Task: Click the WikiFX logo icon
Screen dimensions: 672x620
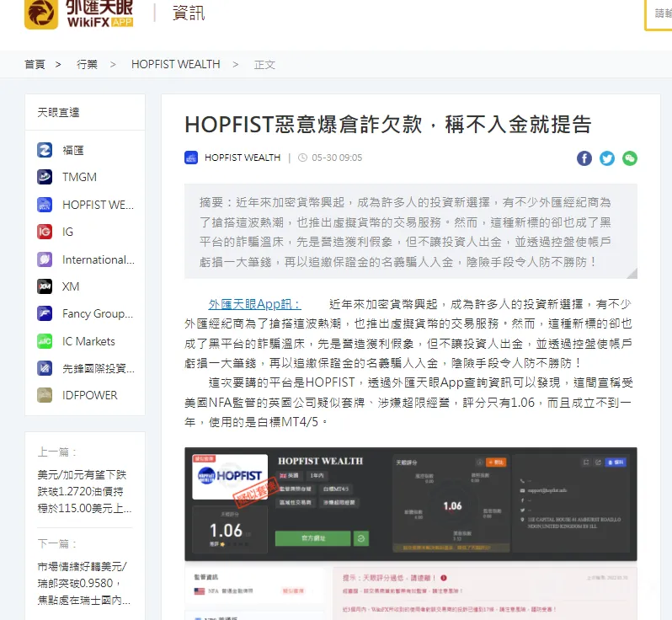Action: point(41,13)
